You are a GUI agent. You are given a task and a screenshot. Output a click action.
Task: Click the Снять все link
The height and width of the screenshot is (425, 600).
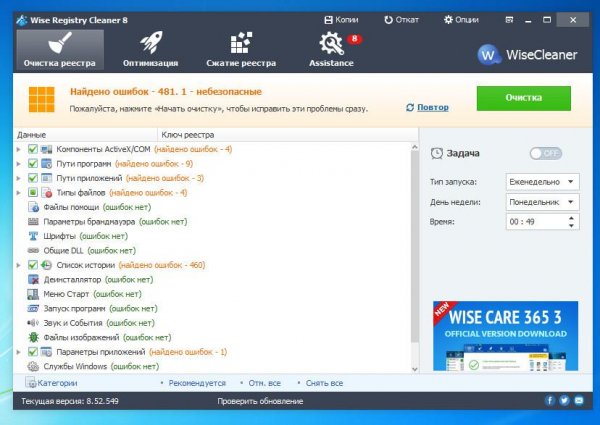(x=324, y=383)
